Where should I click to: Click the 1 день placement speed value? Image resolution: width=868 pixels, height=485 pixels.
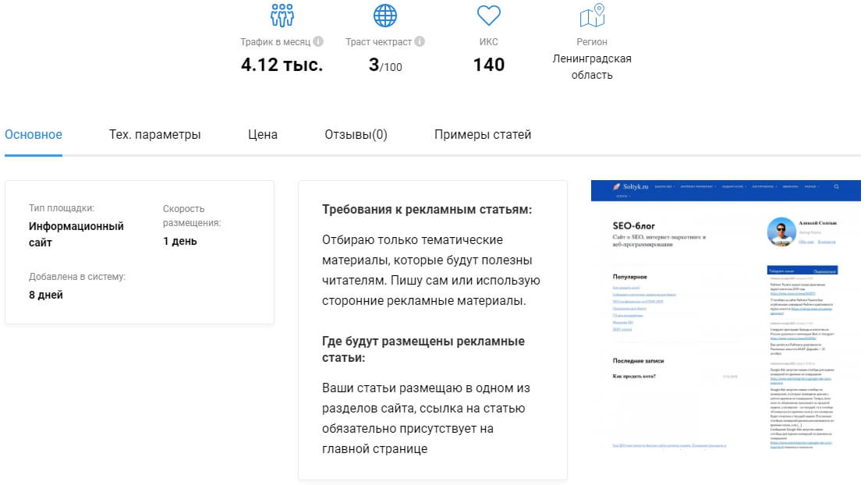click(180, 242)
